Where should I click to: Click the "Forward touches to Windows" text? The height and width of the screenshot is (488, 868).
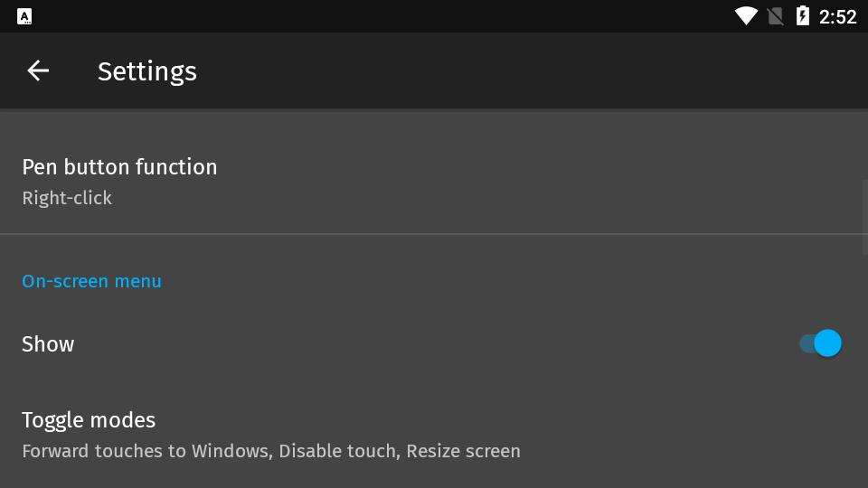pos(145,451)
